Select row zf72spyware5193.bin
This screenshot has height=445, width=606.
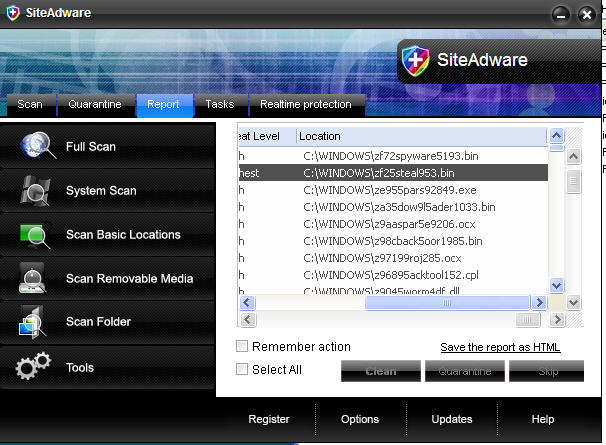(393, 156)
